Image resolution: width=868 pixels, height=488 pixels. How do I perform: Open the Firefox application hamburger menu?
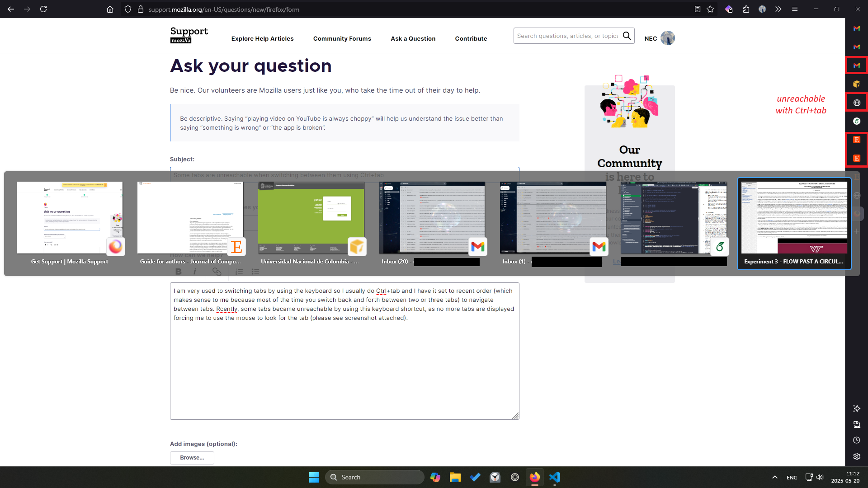point(795,9)
